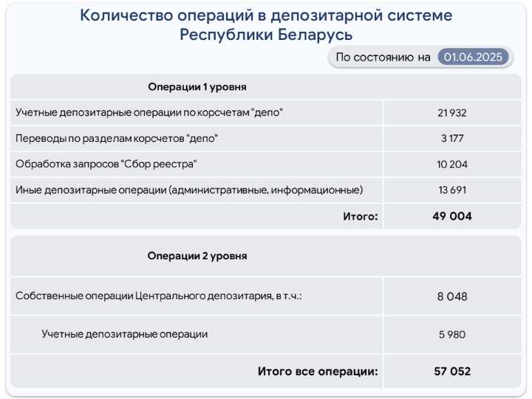Click indented row "Учетные депозитарные операции"

[x=266, y=335]
